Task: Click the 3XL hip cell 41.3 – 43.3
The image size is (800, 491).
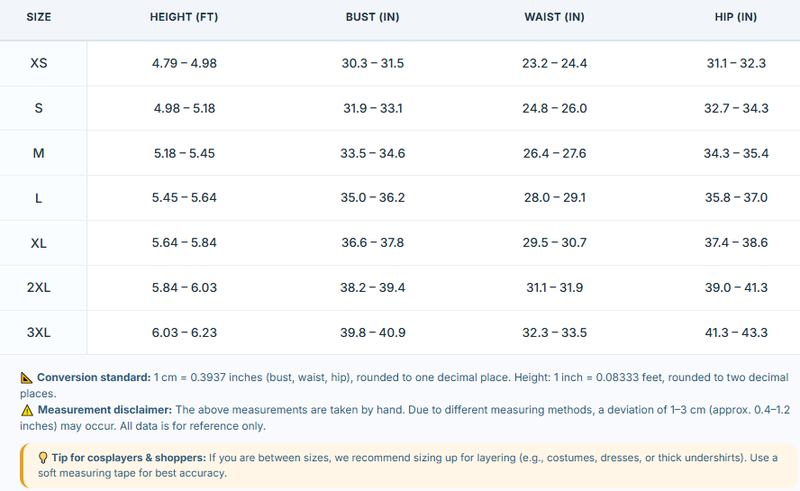Action: 736,332
